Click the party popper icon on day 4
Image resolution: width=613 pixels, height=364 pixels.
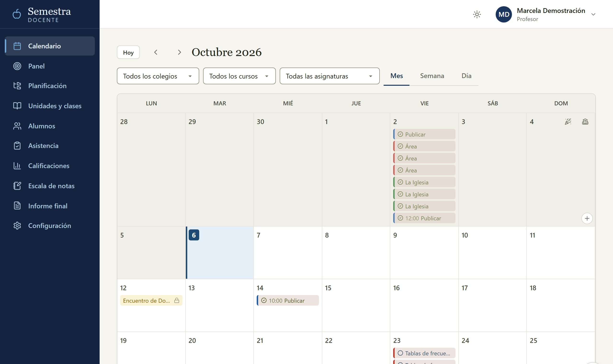(x=568, y=121)
